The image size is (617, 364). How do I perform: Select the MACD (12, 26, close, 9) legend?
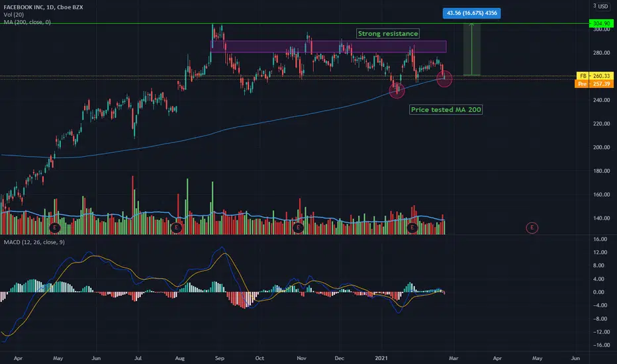(34, 242)
